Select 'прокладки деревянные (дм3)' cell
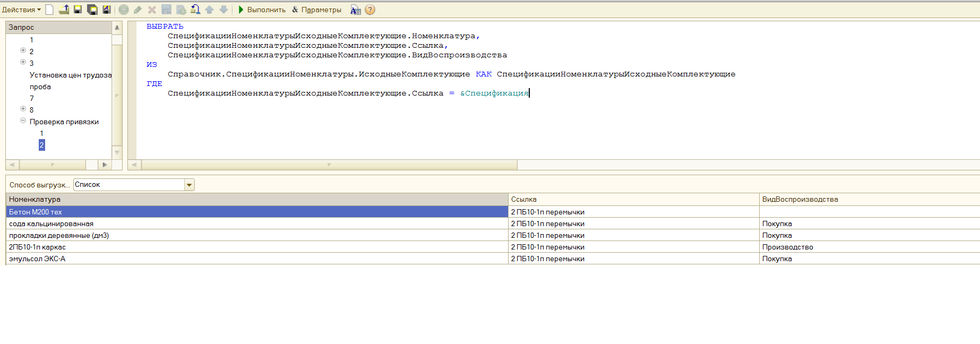980x344 pixels. pyautogui.click(x=257, y=235)
